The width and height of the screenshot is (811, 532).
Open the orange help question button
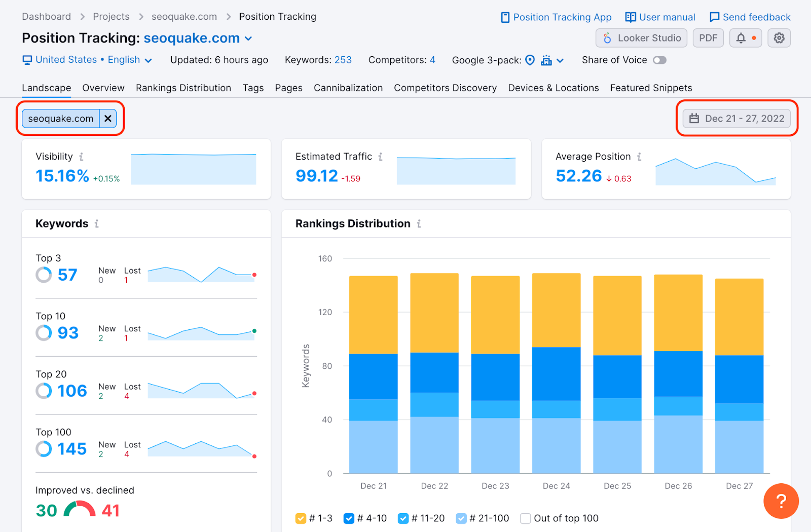(781, 501)
